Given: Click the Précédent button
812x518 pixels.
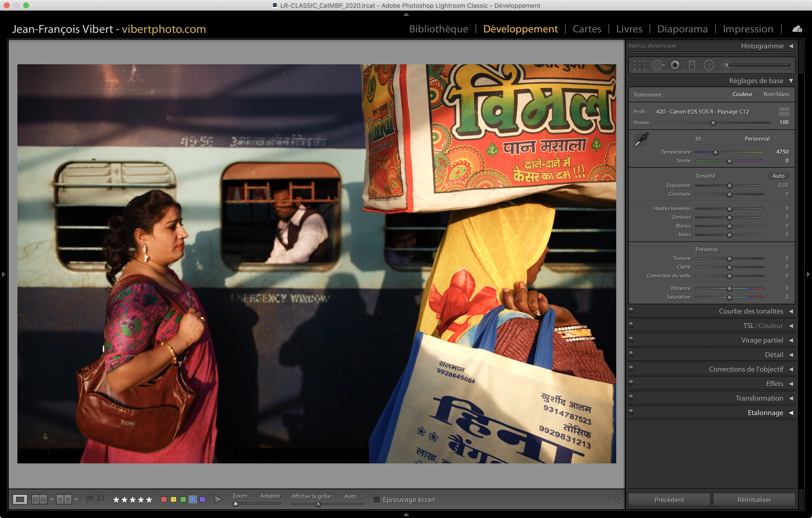Looking at the screenshot, I should [669, 499].
